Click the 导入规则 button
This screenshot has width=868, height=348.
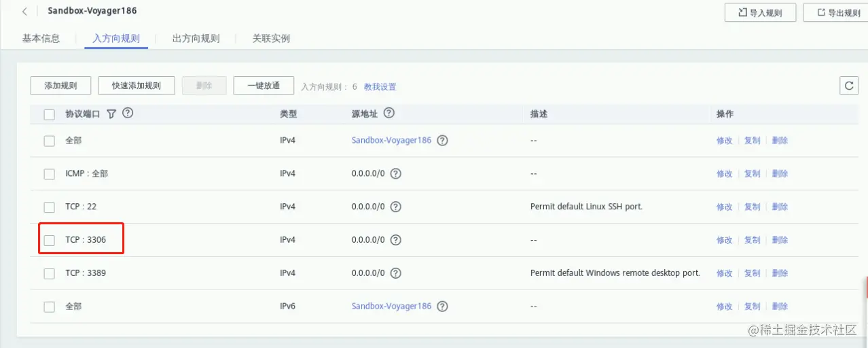click(760, 12)
